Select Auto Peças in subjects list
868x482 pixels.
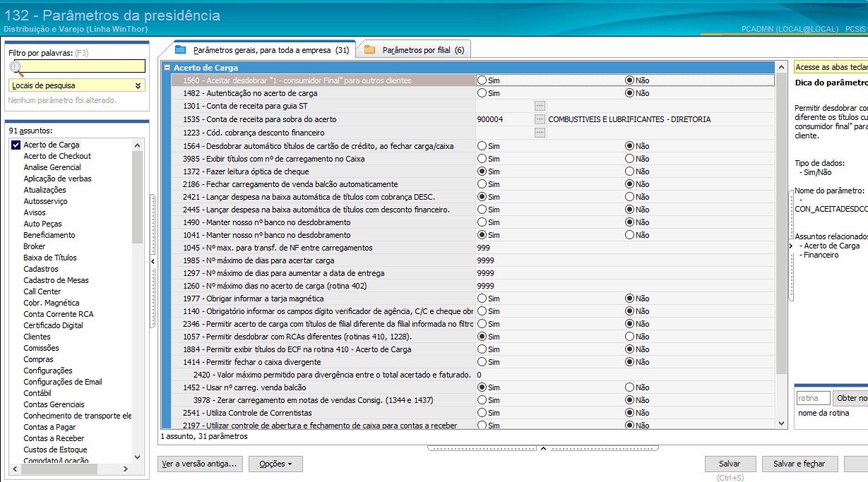click(42, 224)
